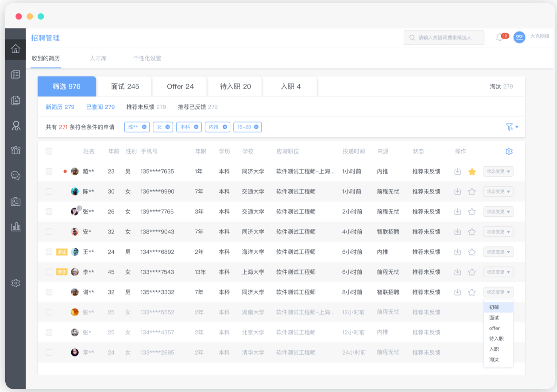This screenshot has width=557, height=392.
Task: Choose 待入职 in status menu
Action: point(498,338)
